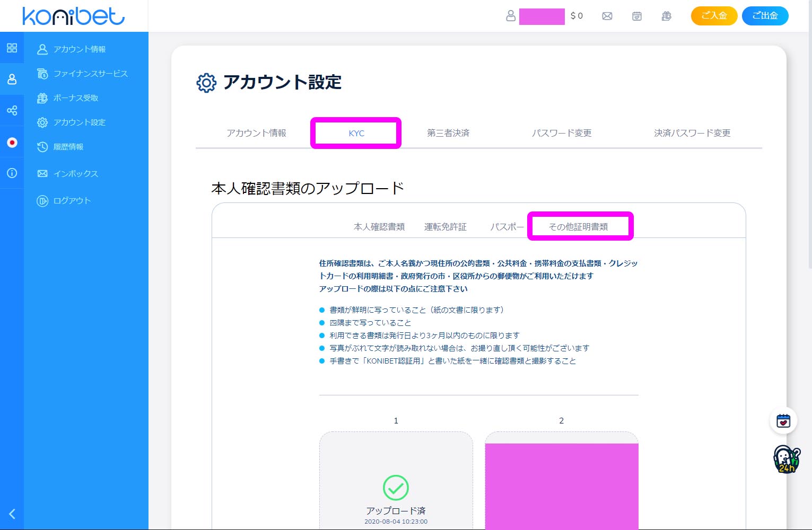Click the logout icon beside ログアウト
The image size is (812, 530).
[x=42, y=201]
